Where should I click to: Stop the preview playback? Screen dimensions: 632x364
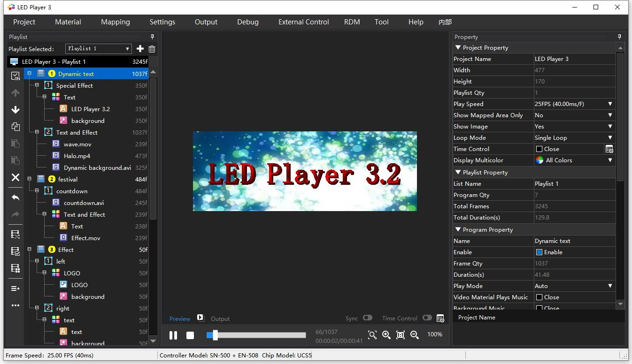coord(190,335)
